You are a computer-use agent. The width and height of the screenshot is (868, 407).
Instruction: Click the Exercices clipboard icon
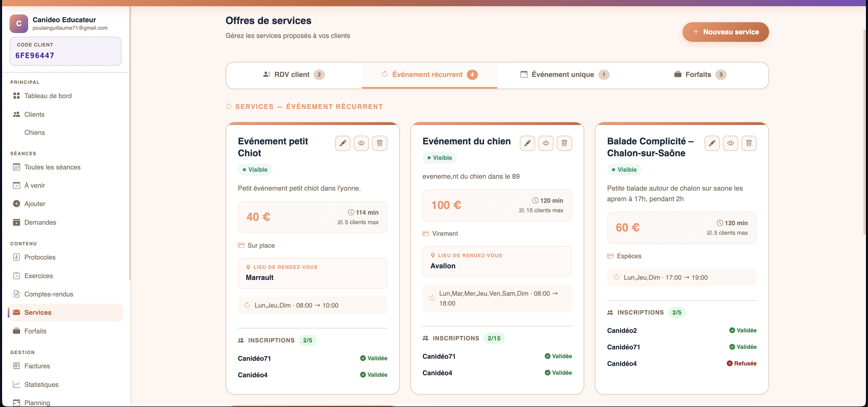[x=16, y=276]
